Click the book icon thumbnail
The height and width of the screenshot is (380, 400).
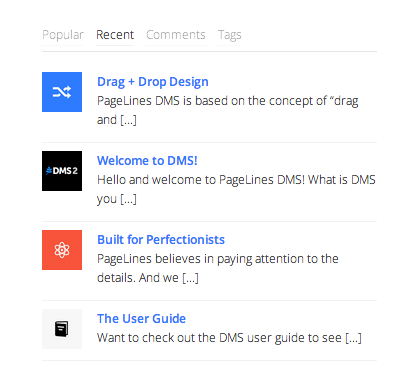pyautogui.click(x=62, y=329)
